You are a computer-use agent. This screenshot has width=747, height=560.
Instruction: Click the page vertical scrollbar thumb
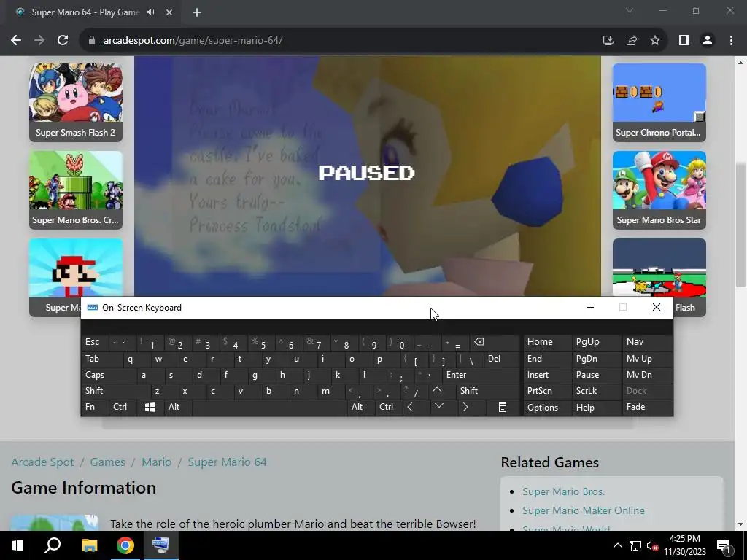(740, 224)
